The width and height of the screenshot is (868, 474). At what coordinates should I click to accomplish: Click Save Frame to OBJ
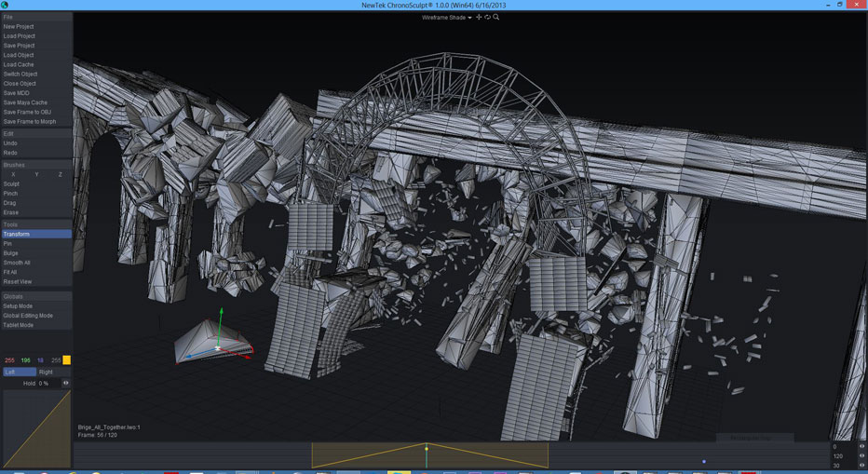point(27,112)
